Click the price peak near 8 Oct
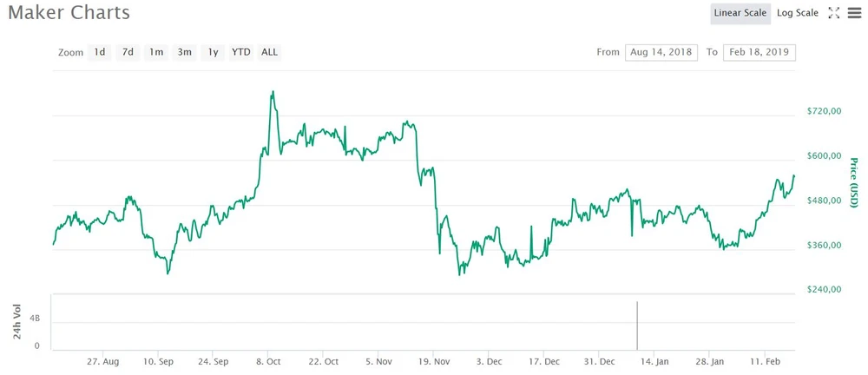 [x=273, y=92]
